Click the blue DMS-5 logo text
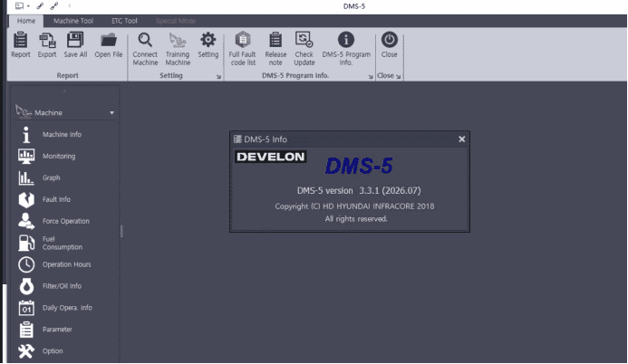The image size is (628, 364). point(359,166)
